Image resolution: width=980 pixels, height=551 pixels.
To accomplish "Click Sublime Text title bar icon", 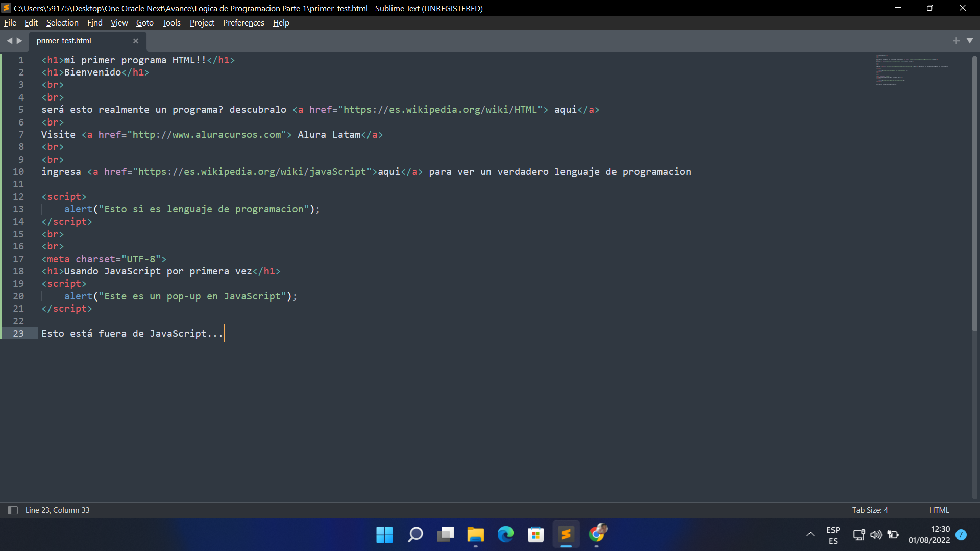I will [6, 8].
